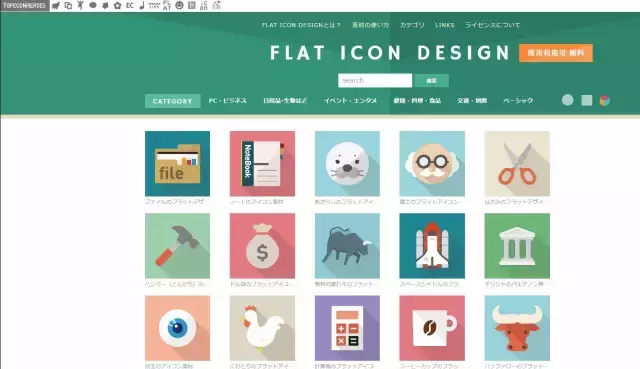Viewport: 640px width, 369px height.
Task: Open the file folder icon thumbnail
Action: [x=178, y=164]
